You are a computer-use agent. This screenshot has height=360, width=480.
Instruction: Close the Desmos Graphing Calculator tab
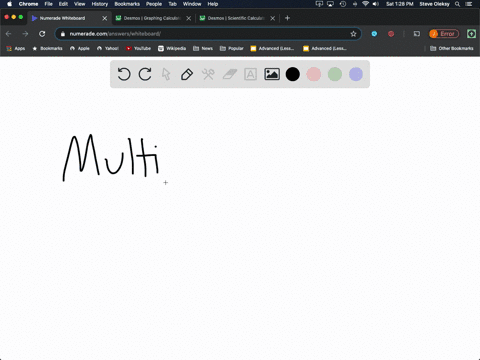coord(189,18)
